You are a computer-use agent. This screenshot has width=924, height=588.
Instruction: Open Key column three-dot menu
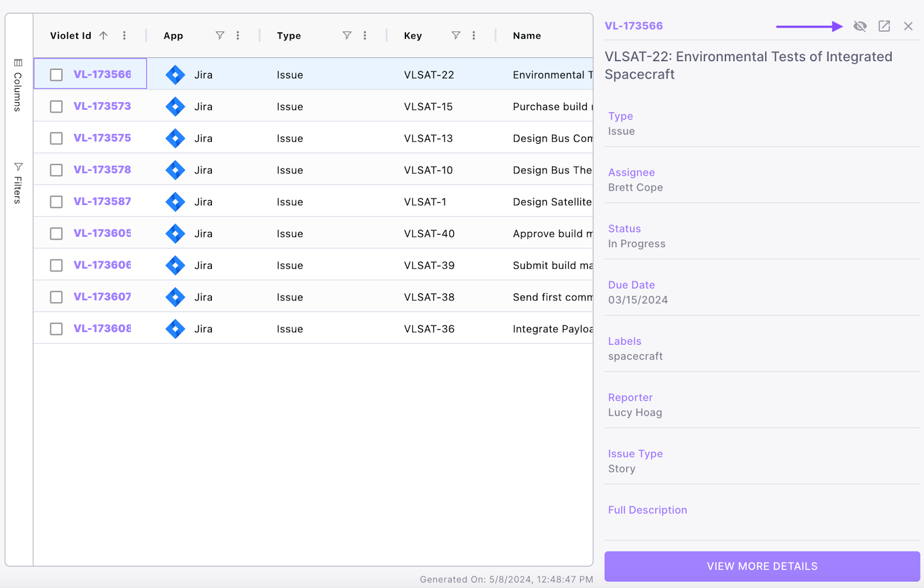(x=474, y=36)
